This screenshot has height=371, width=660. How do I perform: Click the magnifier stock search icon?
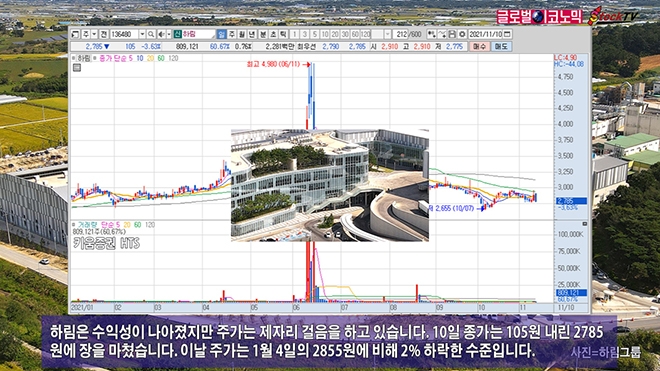coord(151,34)
